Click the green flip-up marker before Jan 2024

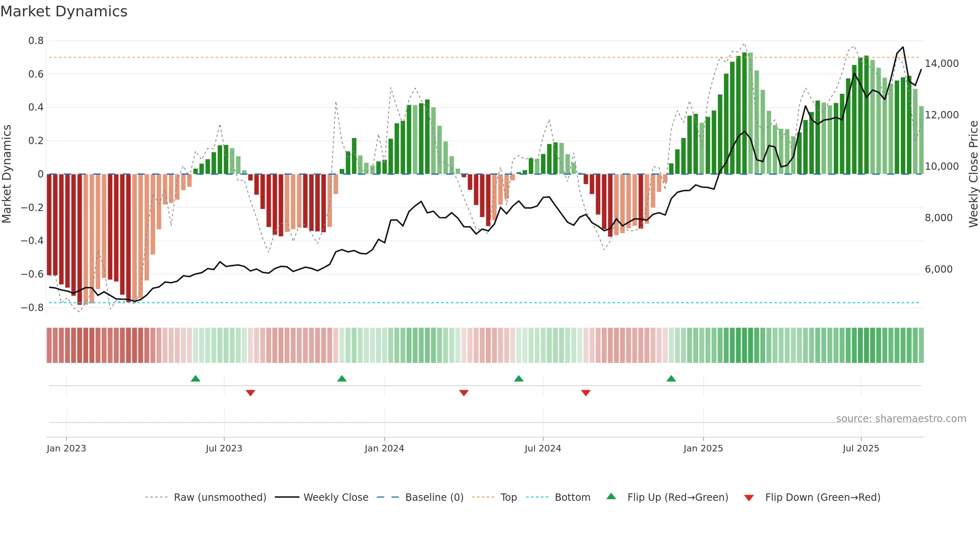tap(342, 378)
